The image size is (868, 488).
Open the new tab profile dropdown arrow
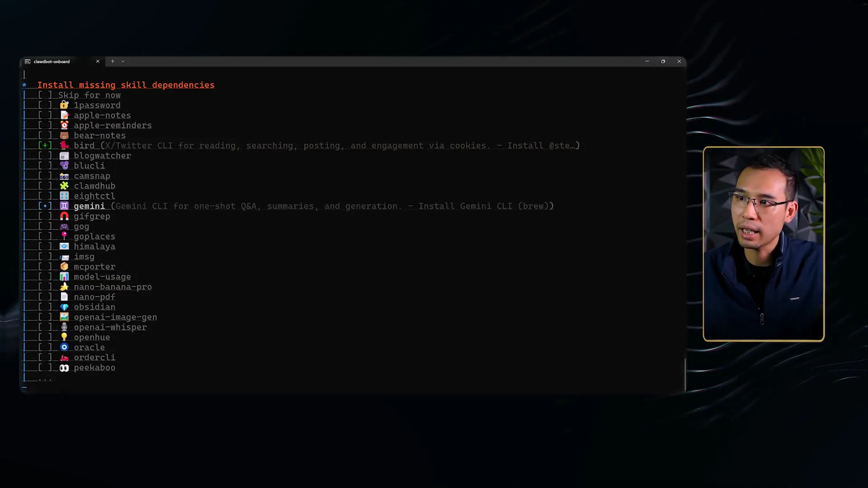(123, 61)
